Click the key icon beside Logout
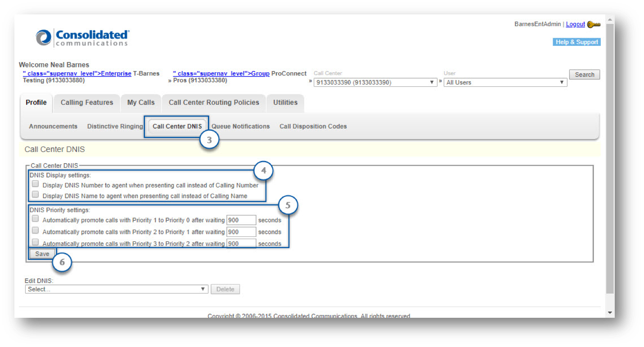Image resolution: width=644 pixels, height=347 pixels. (x=594, y=24)
